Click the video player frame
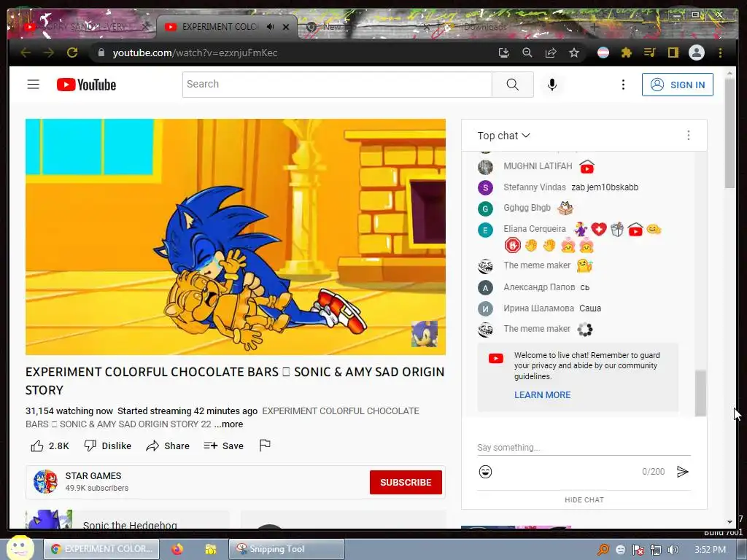 236,237
